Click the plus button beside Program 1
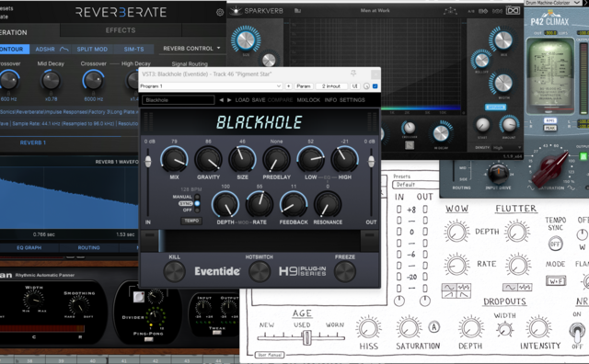Viewport: 589px width, 364px height. [x=288, y=86]
